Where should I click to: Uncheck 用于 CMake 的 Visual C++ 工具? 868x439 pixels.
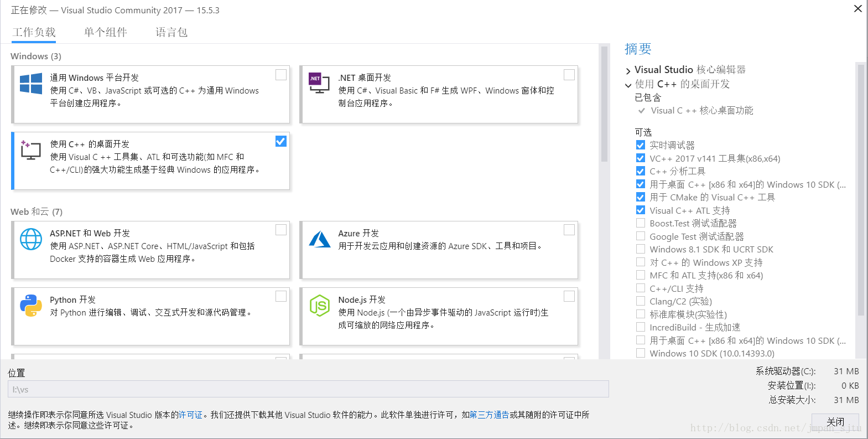pos(641,197)
